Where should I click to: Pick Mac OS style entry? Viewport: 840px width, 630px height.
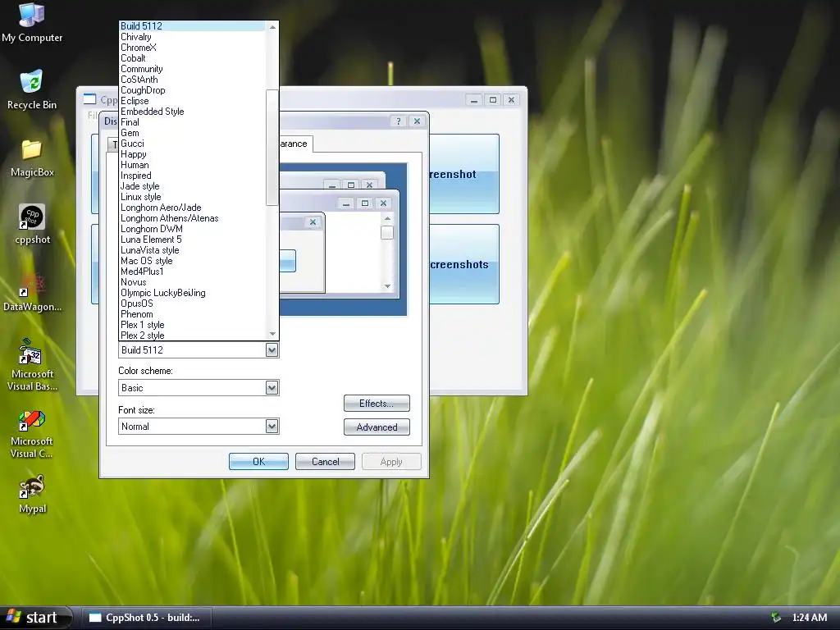192,261
